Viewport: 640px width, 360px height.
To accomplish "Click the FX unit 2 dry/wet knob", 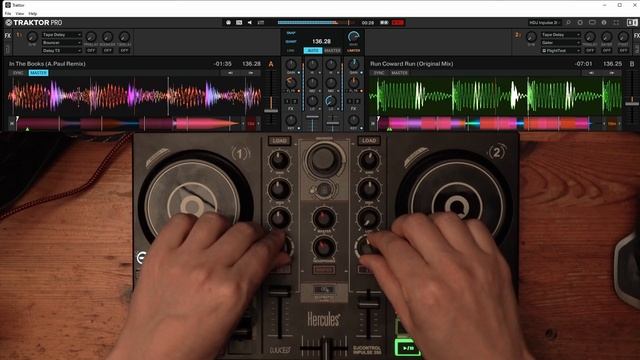I will pos(531,37).
